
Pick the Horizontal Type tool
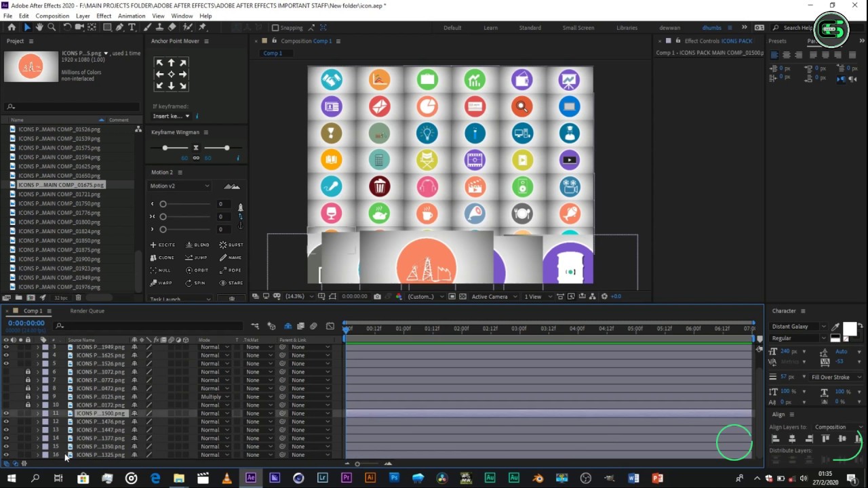132,27
